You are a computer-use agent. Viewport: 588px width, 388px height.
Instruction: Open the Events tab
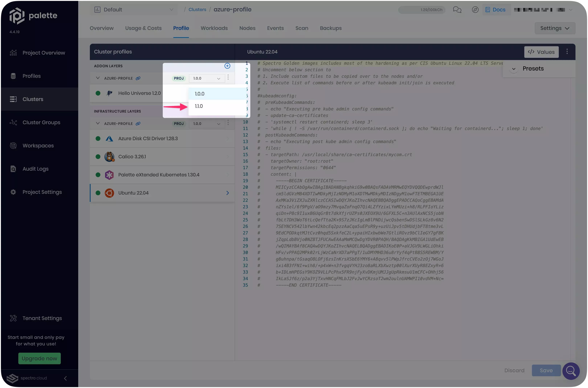tap(275, 28)
